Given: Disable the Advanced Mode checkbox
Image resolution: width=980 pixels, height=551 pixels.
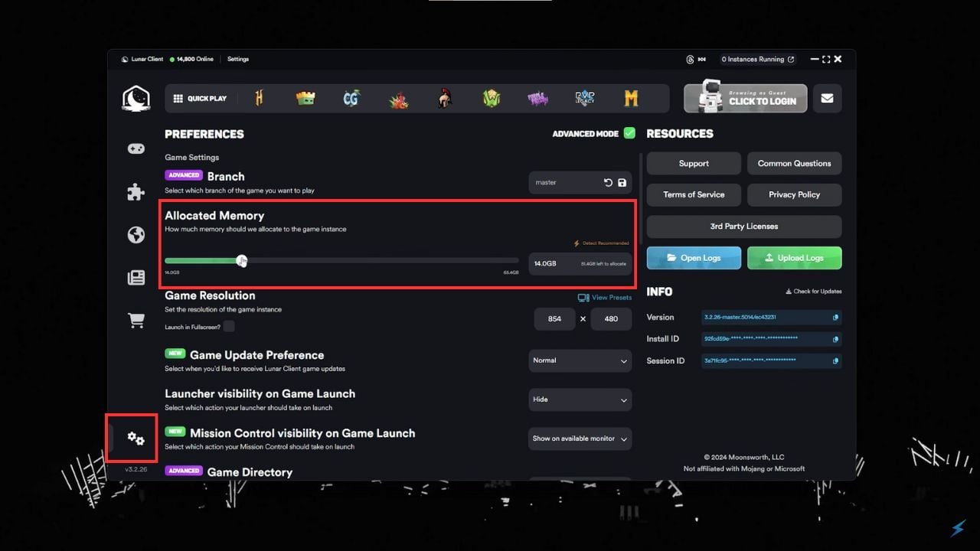Looking at the screenshot, I should tap(629, 133).
